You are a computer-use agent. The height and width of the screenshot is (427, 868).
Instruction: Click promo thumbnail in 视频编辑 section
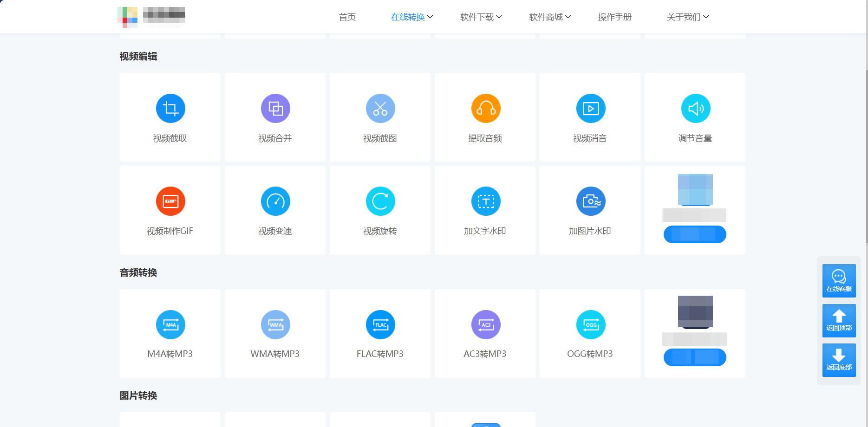tap(695, 190)
